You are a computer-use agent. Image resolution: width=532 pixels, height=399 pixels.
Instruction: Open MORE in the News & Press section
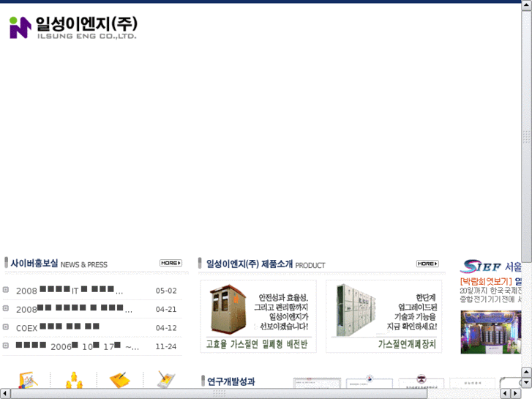pyautogui.click(x=171, y=263)
